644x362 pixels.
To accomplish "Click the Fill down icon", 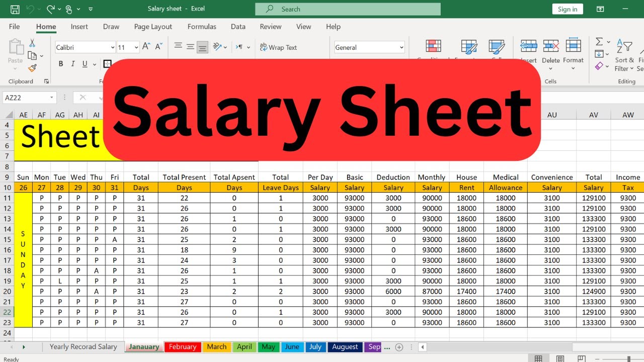I will (x=599, y=54).
